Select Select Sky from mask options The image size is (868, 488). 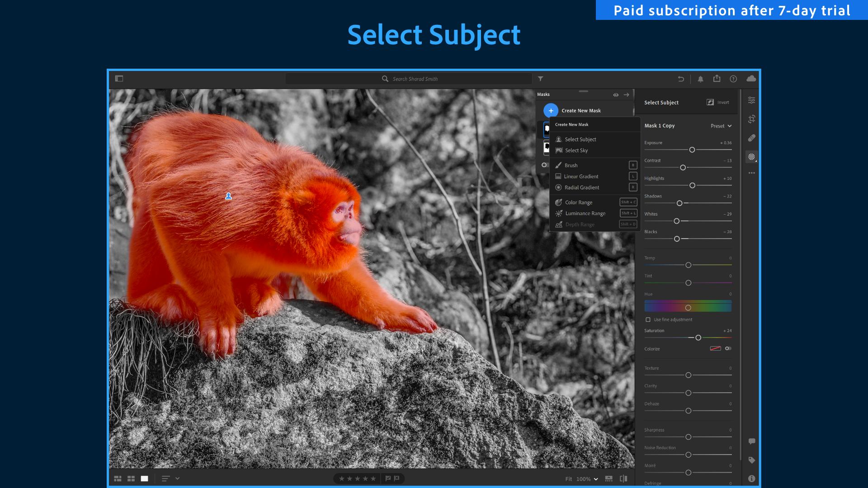click(x=576, y=150)
